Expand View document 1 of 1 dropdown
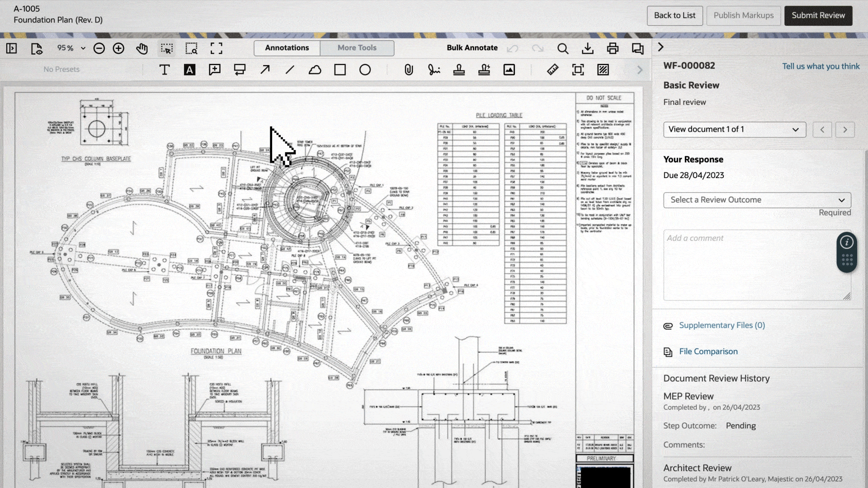Viewport: 868px width, 488px height. 734,130
